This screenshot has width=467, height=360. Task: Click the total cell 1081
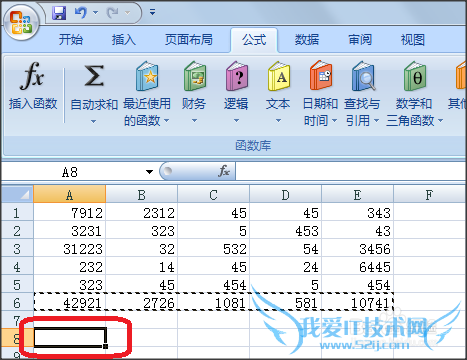213,303
